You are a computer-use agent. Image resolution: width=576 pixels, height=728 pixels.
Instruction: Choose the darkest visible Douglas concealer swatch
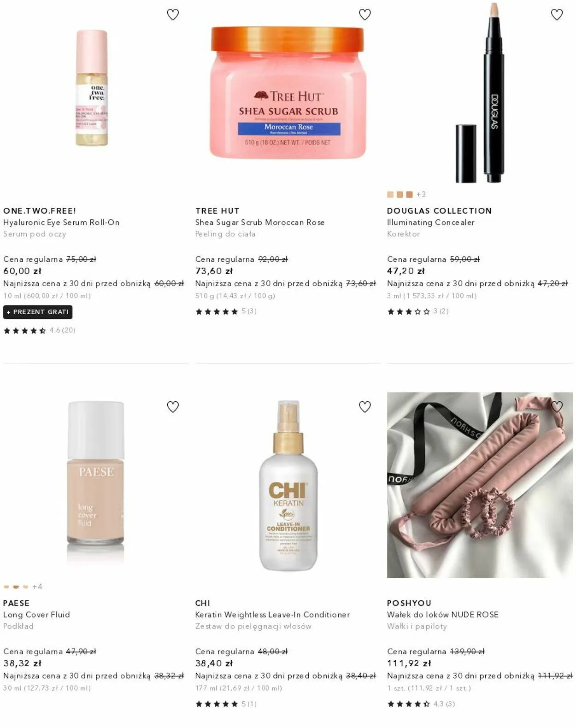(409, 194)
